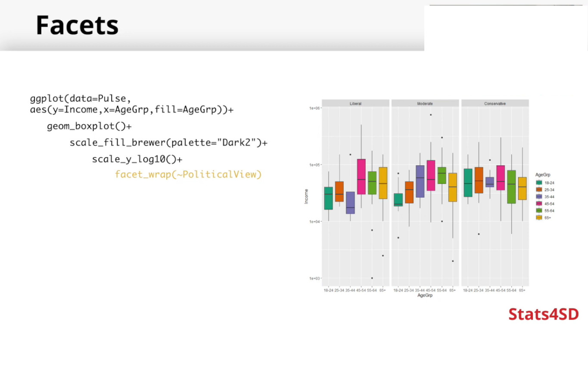588x392 pixels.
Task: Click the 65+ yellow legend key
Action: [539, 218]
